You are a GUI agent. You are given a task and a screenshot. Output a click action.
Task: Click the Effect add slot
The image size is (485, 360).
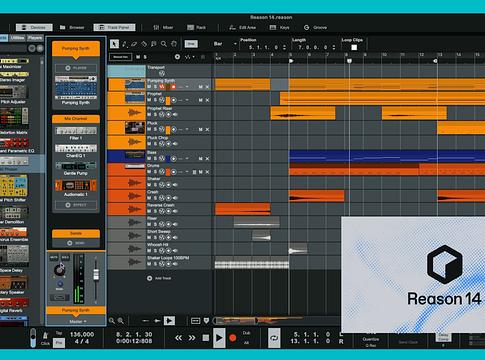click(x=76, y=205)
